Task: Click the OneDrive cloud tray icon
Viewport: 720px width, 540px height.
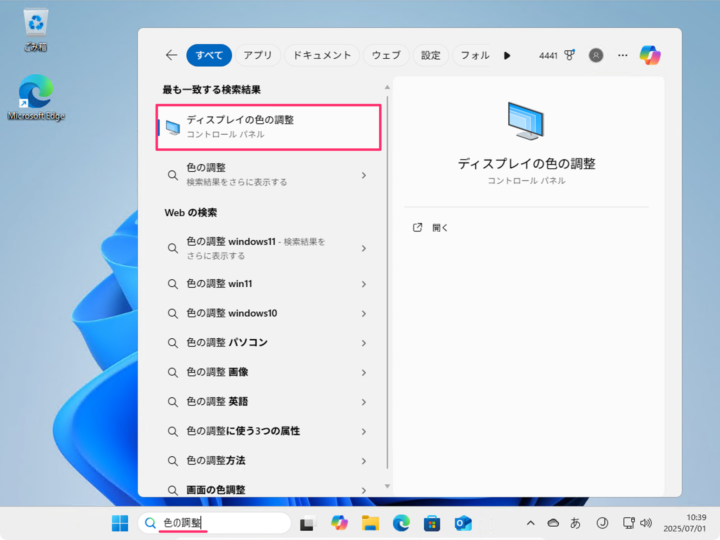Action: (x=553, y=523)
